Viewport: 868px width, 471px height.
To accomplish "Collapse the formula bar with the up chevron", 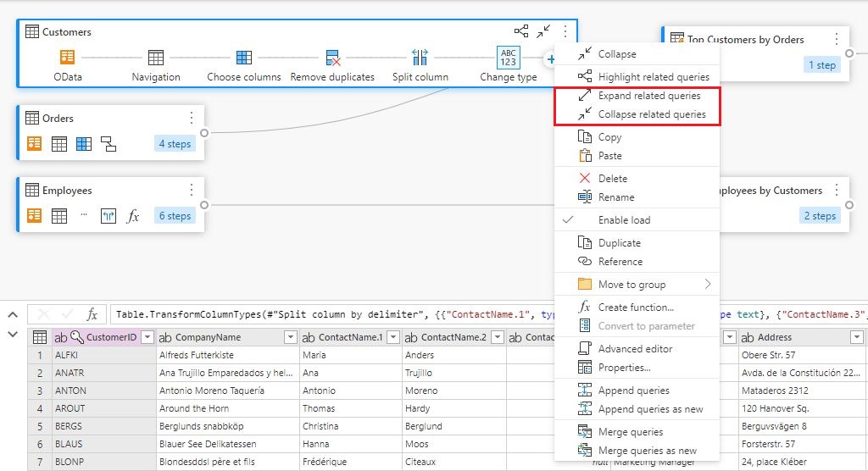I will click(13, 314).
